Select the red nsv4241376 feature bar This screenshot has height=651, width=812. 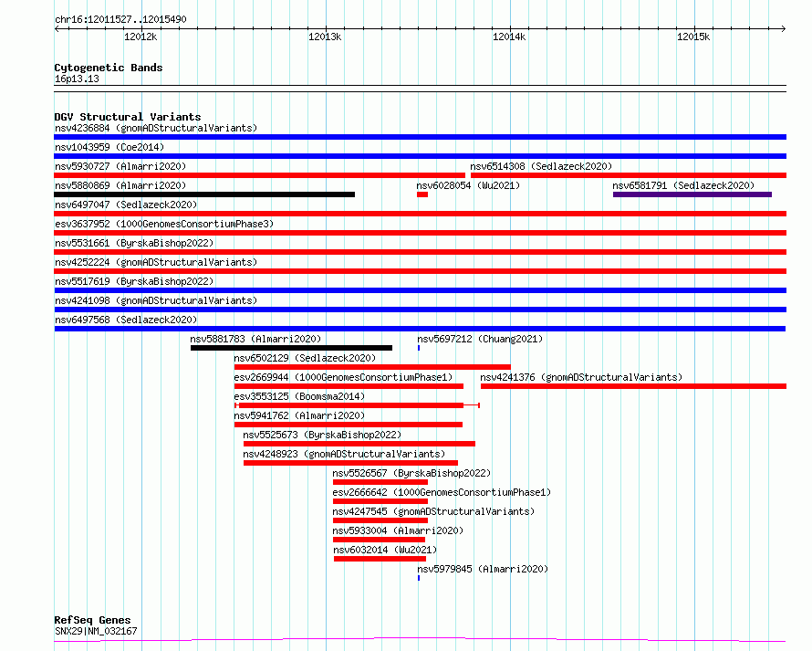pos(633,386)
